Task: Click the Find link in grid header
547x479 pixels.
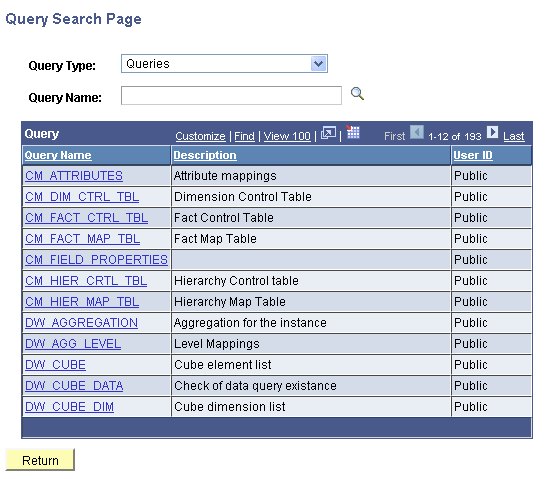Action: [244, 136]
